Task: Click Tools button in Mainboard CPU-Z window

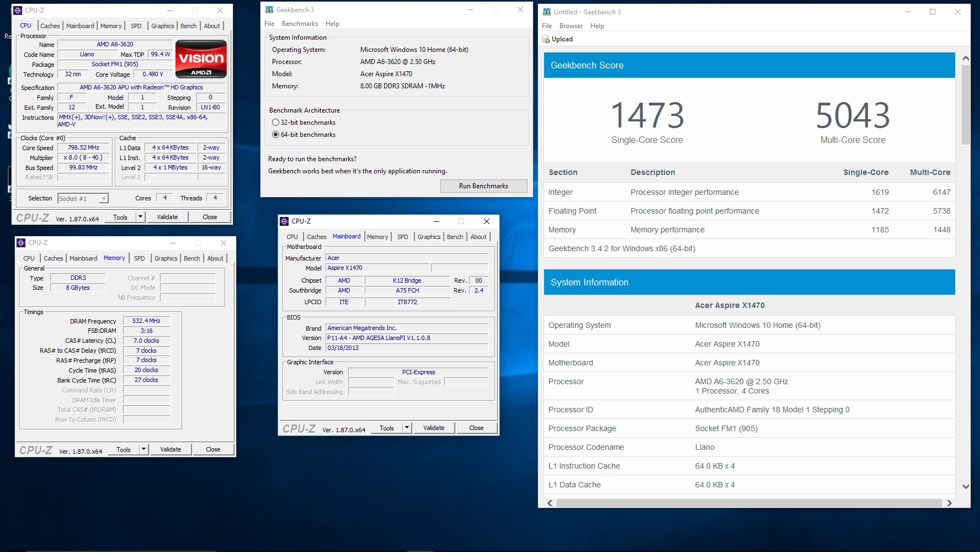Action: [387, 428]
